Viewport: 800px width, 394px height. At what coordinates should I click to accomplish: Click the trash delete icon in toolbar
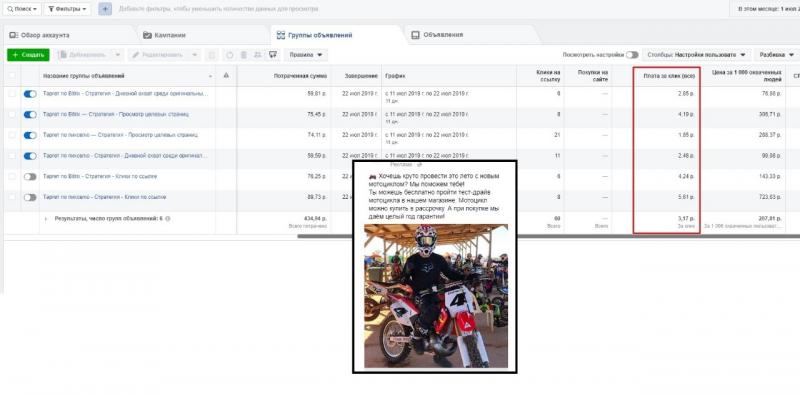[x=243, y=55]
